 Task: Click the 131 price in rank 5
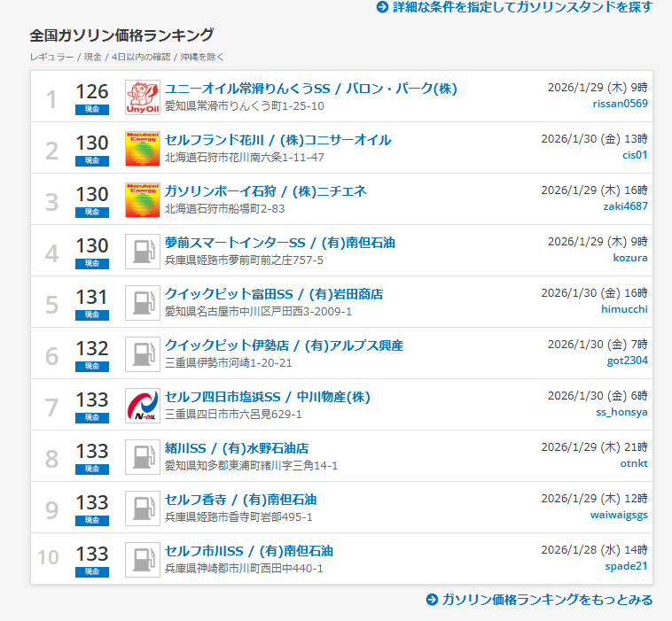coord(91,298)
